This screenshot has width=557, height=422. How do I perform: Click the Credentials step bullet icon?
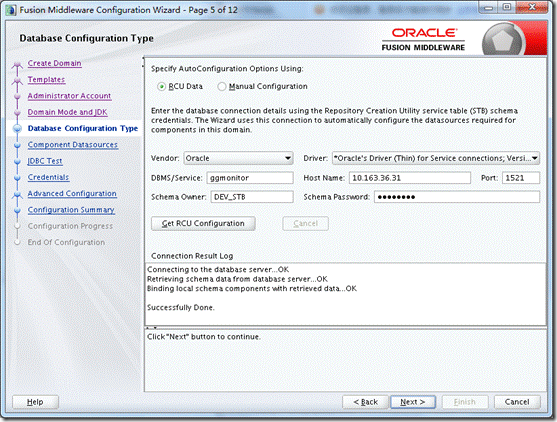17,178
